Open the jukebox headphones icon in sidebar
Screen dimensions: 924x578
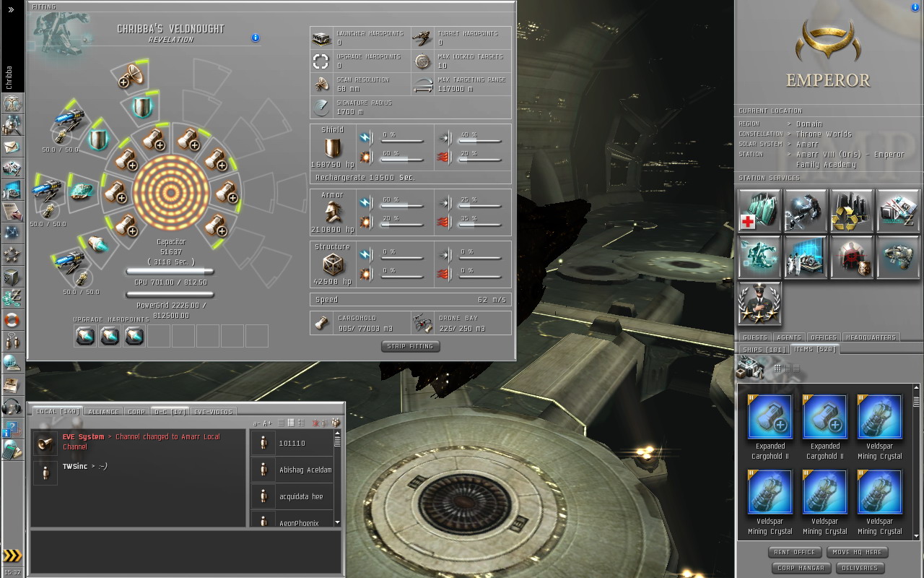tap(12, 407)
